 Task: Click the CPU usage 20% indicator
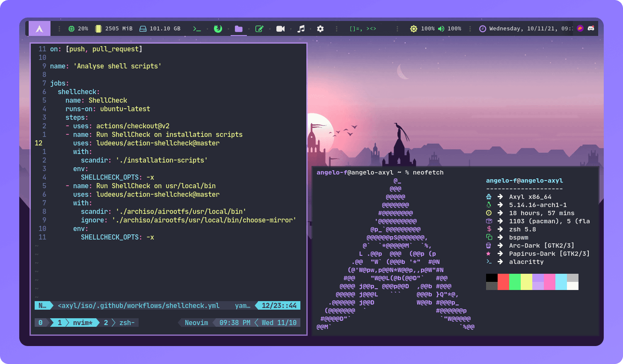point(78,29)
